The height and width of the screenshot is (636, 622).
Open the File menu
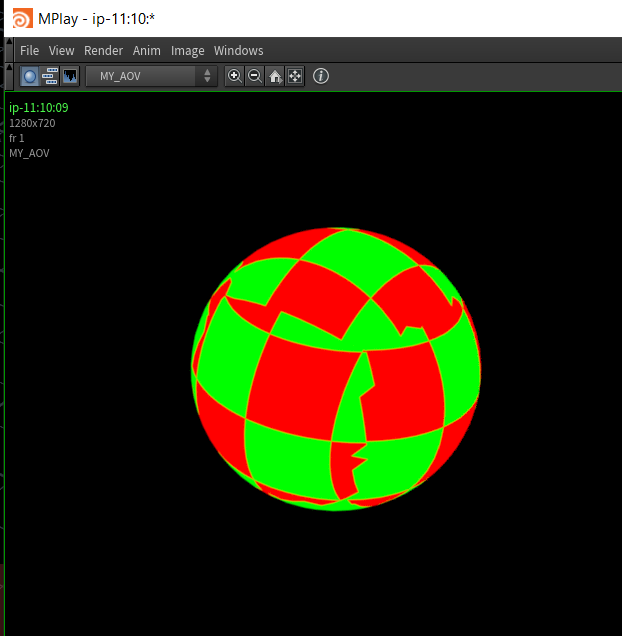coord(29,51)
